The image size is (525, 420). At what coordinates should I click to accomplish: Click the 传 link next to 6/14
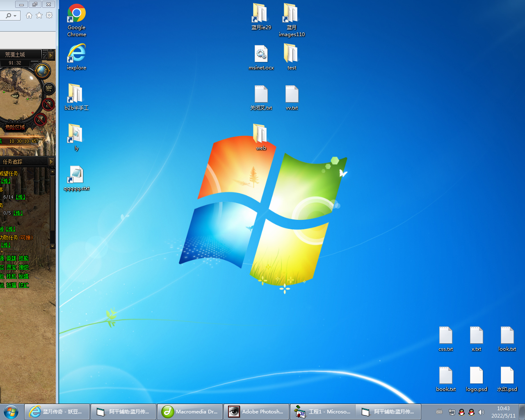click(21, 197)
